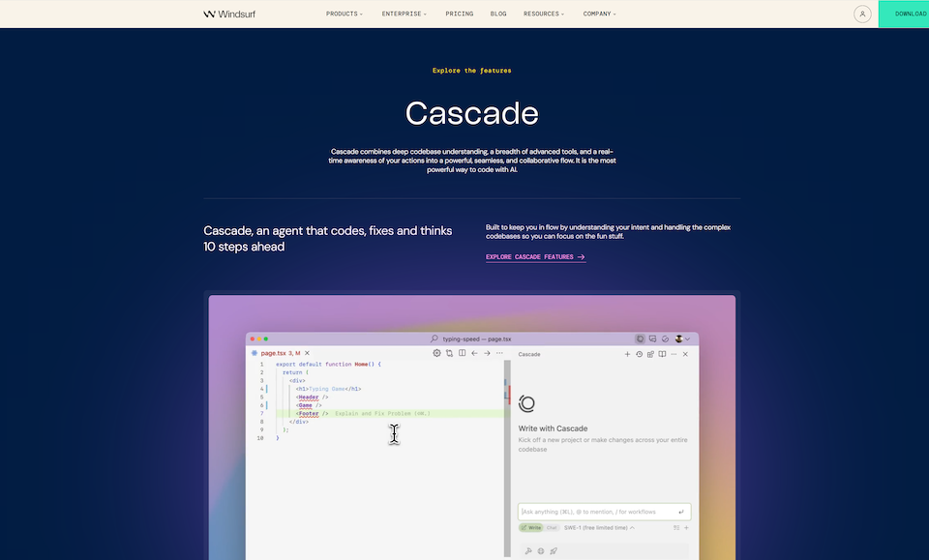Go to the Windsurf logo homepage

[229, 14]
